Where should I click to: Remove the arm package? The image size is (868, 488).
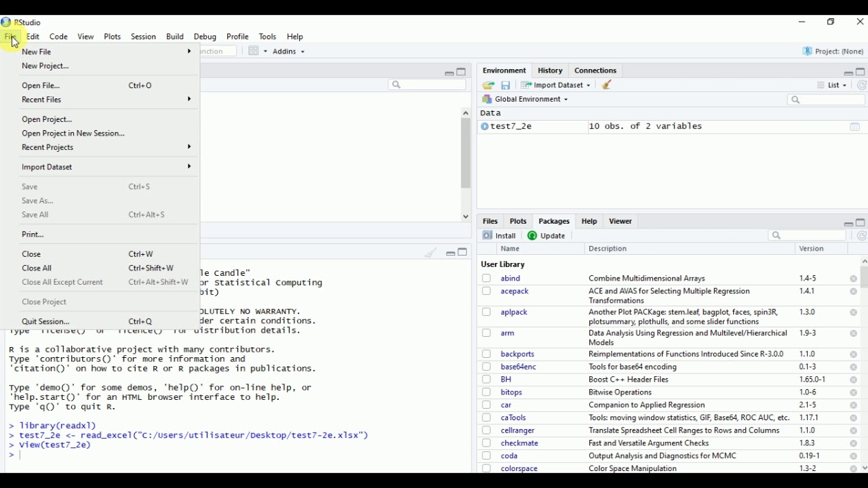point(854,334)
